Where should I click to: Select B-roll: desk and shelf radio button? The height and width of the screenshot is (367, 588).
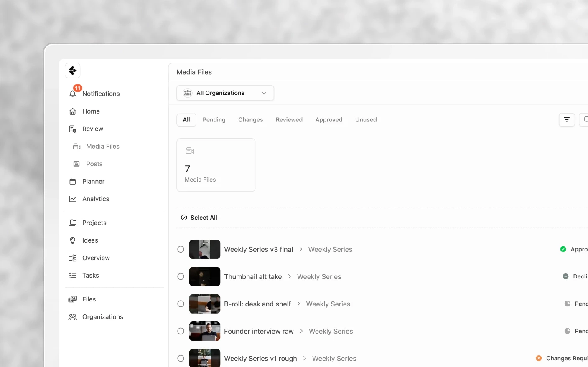click(181, 304)
